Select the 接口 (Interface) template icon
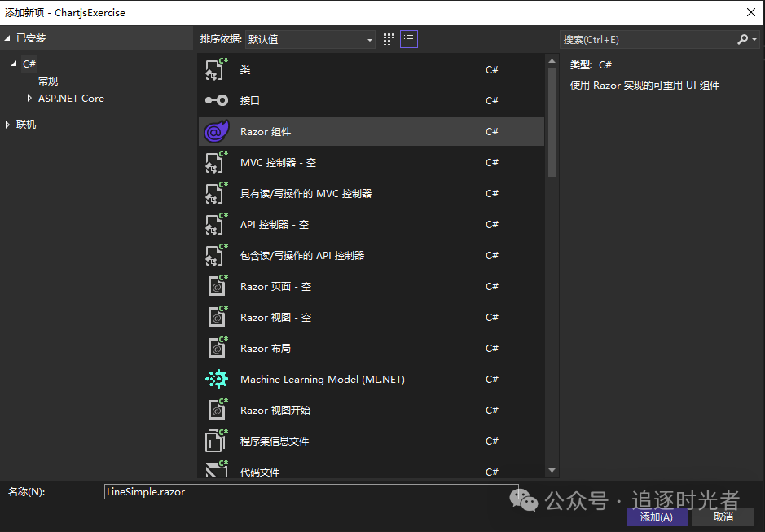The height and width of the screenshot is (532, 765). click(x=217, y=100)
